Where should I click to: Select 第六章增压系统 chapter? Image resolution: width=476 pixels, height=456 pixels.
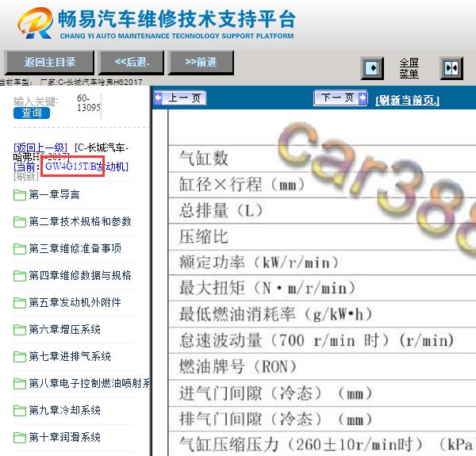click(x=65, y=329)
